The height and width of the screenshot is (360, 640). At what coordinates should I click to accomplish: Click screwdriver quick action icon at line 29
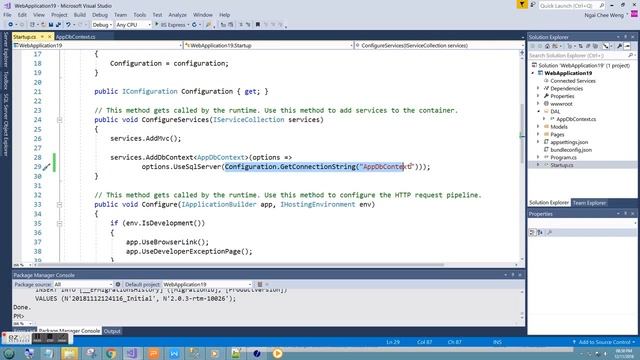tap(47, 167)
